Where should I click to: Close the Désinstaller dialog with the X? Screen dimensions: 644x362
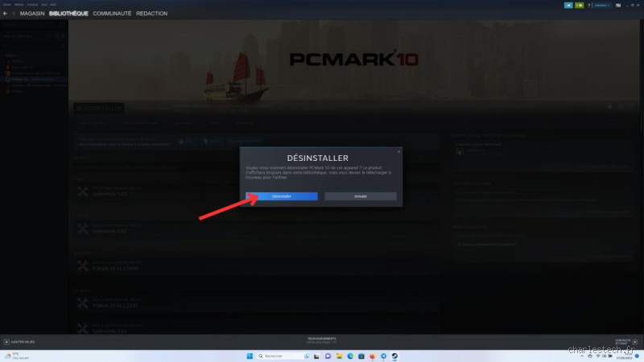(398, 151)
